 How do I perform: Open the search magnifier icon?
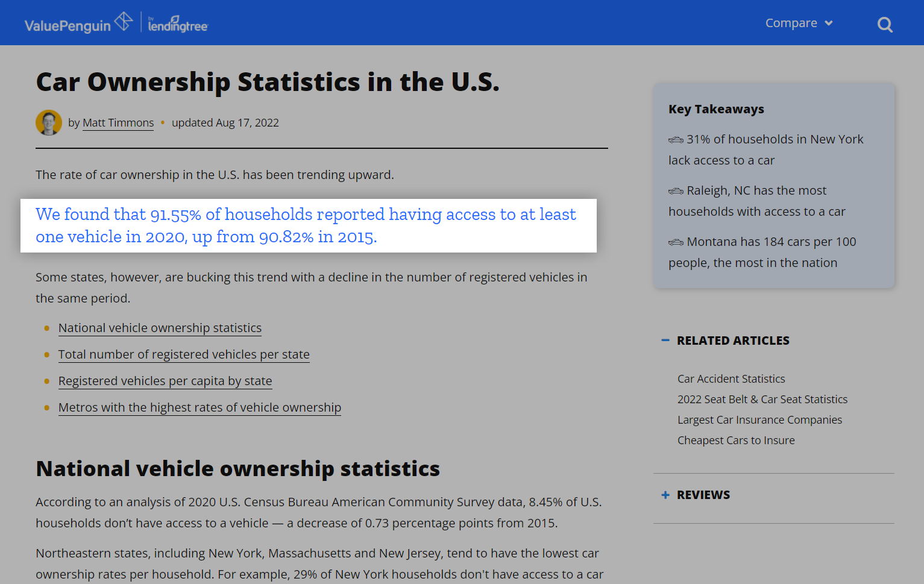point(884,25)
